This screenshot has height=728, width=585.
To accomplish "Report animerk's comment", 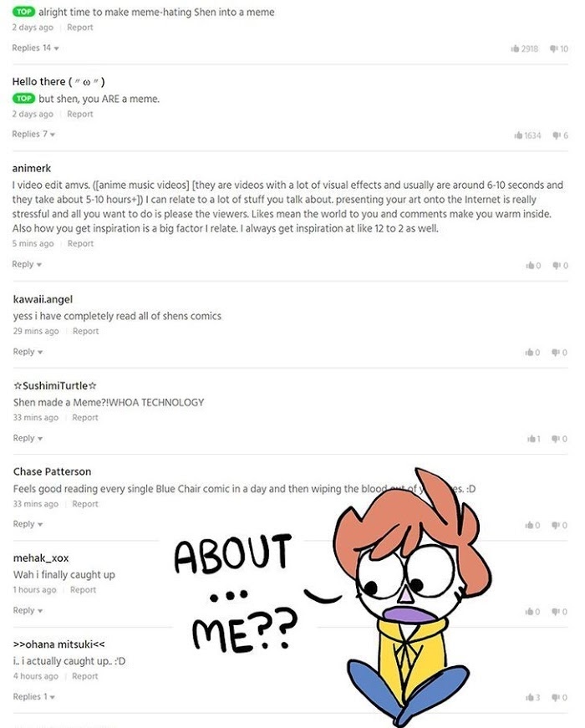I will (x=80, y=243).
